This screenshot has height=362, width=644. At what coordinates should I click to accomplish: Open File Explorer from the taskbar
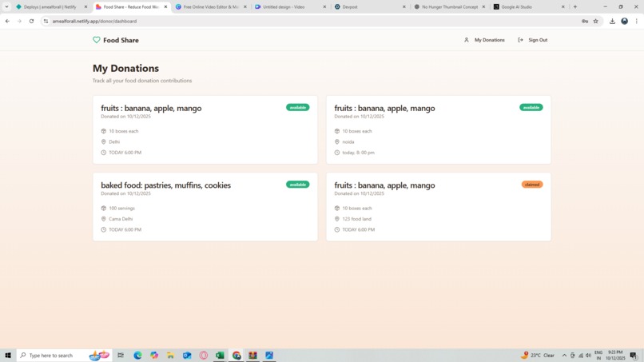point(170,356)
